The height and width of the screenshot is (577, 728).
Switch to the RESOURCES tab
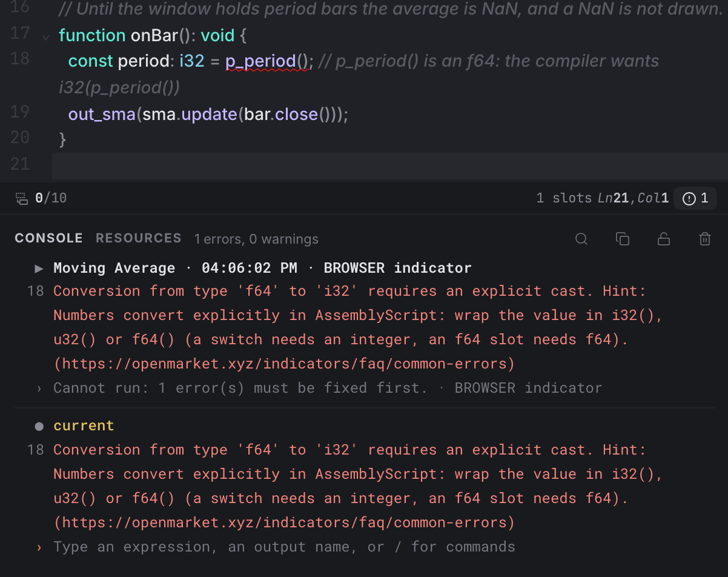click(x=139, y=238)
